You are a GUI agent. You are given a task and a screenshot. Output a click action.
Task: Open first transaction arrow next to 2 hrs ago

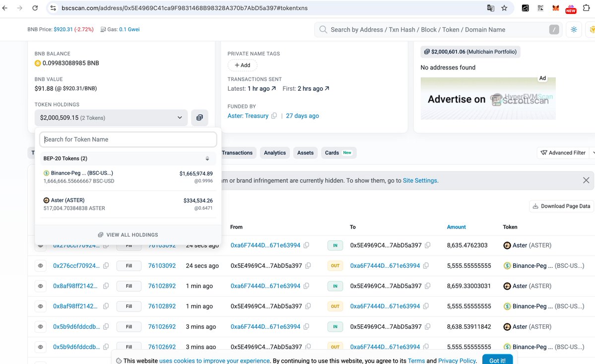pyautogui.click(x=327, y=88)
